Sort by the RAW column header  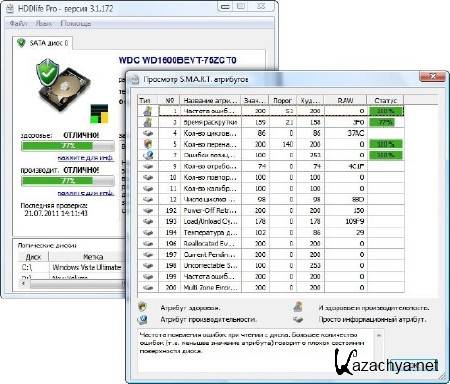point(346,100)
